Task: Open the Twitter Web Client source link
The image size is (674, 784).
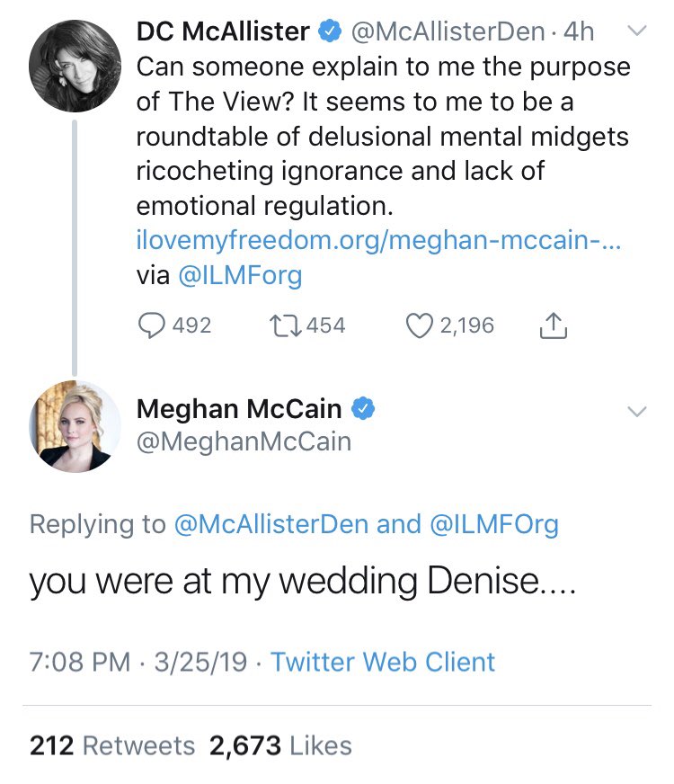Action: pos(383,663)
